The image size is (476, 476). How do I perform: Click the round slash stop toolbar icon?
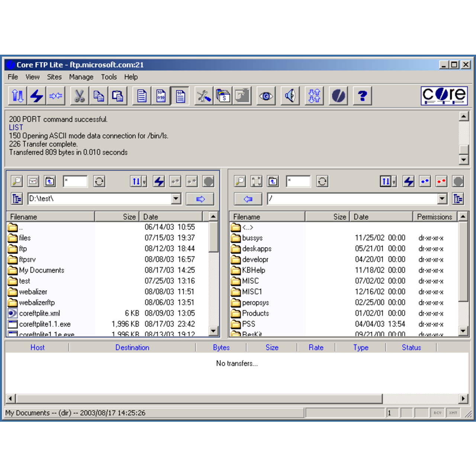[338, 96]
